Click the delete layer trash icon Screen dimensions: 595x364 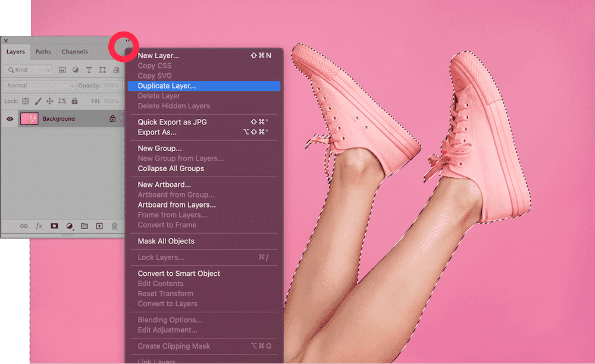tap(114, 226)
